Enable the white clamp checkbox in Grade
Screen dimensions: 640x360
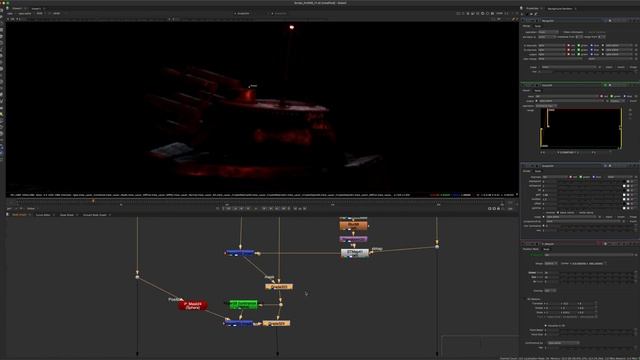(576, 213)
